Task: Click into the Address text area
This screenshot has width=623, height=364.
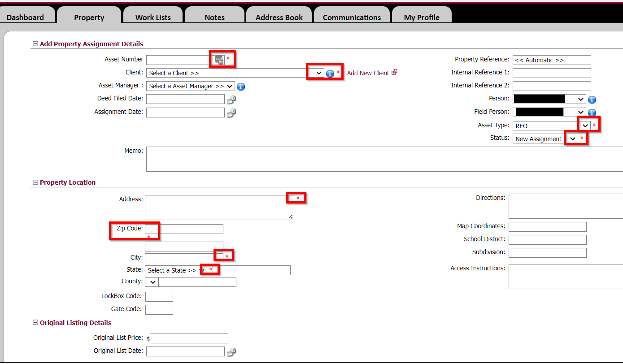Action: tap(219, 208)
